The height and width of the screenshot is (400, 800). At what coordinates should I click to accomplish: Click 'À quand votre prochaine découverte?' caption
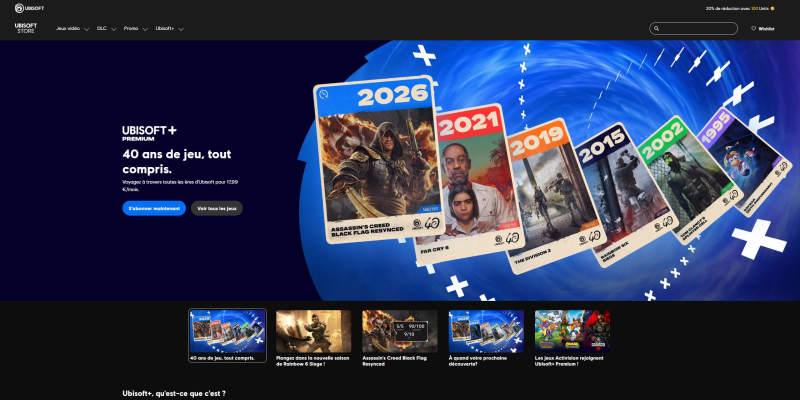click(x=478, y=361)
